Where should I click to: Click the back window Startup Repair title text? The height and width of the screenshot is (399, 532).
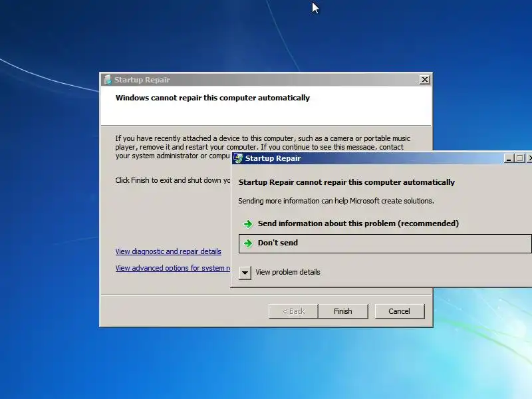[x=142, y=80]
